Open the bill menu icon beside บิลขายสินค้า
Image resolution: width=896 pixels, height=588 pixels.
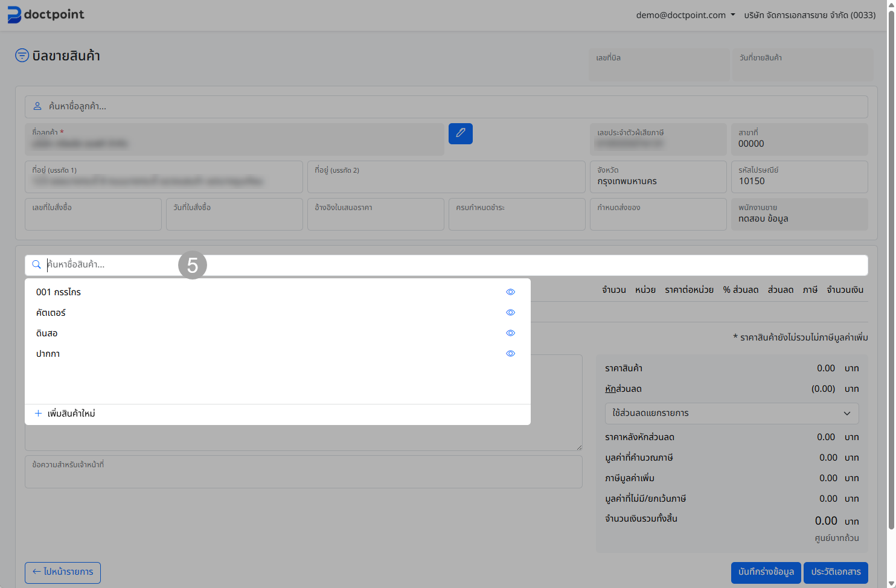pos(22,56)
